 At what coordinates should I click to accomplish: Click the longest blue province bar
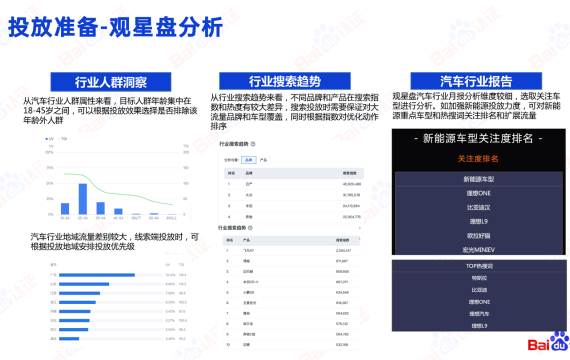pos(97,275)
